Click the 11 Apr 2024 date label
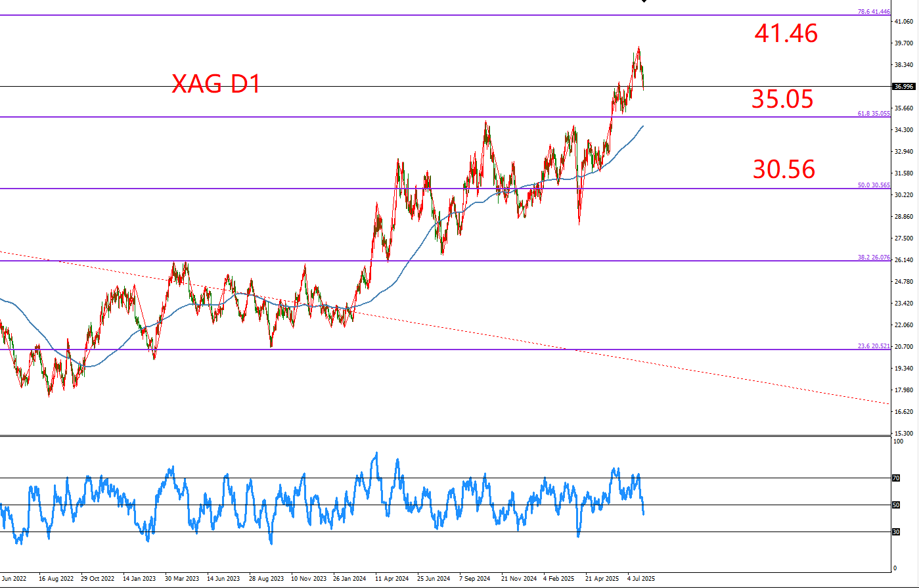Screen dimensions: 919x588 point(392,579)
